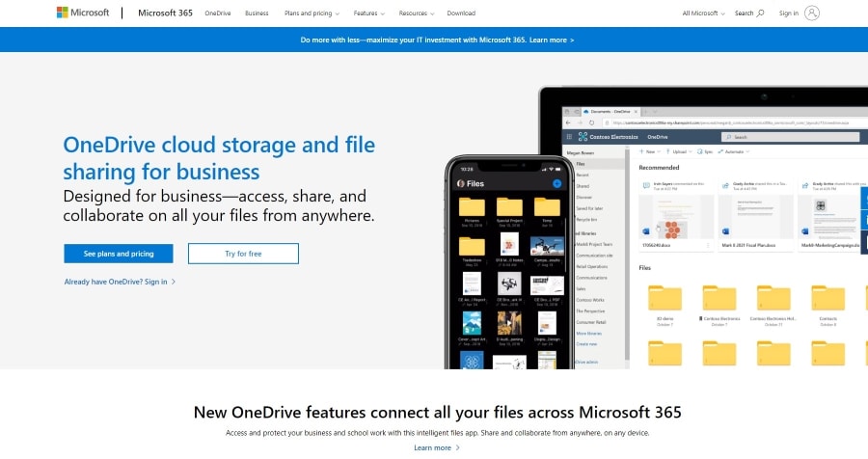Click browser refresh icon in laptop mockup
868x459 pixels.
[x=592, y=122]
